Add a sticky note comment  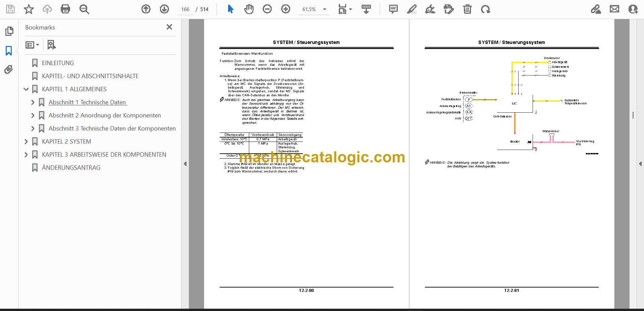pos(393,9)
